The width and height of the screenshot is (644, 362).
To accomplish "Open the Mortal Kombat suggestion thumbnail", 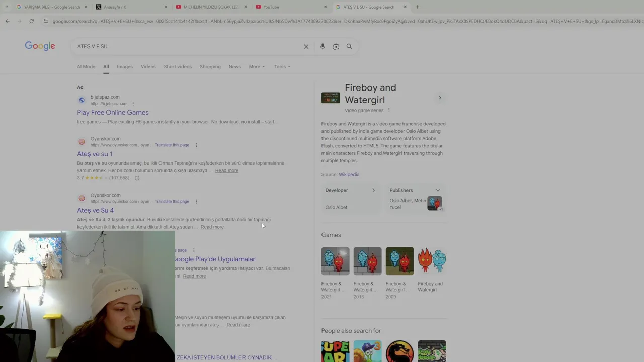I will (399, 351).
